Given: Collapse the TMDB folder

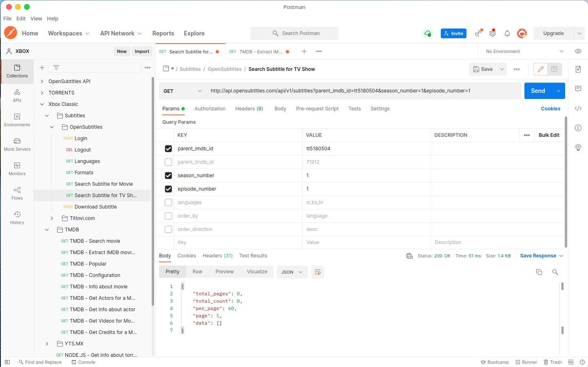Looking at the screenshot, I should point(47,230).
